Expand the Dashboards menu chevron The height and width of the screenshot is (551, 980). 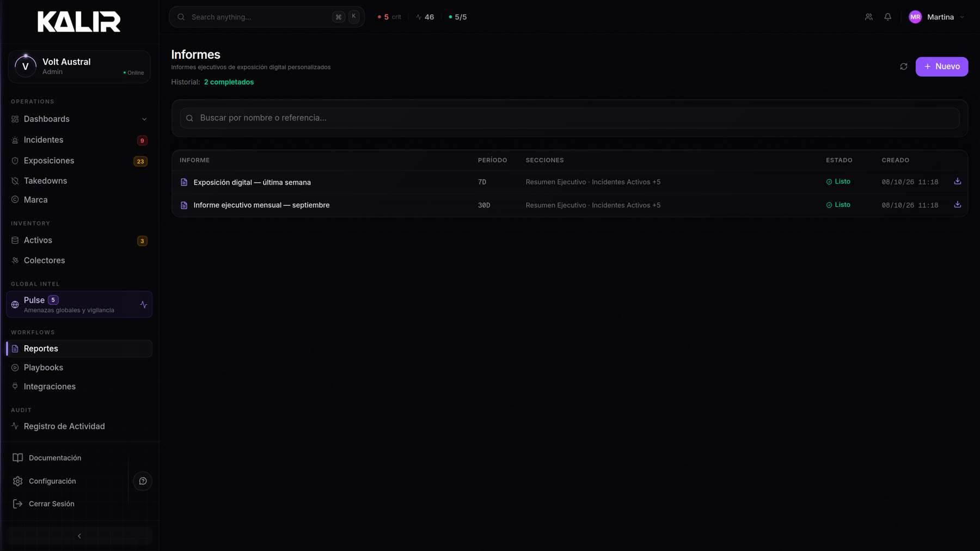144,119
